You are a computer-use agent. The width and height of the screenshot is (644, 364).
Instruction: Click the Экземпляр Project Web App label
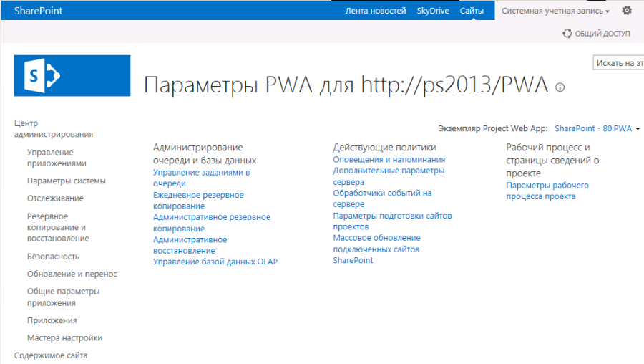coord(493,128)
